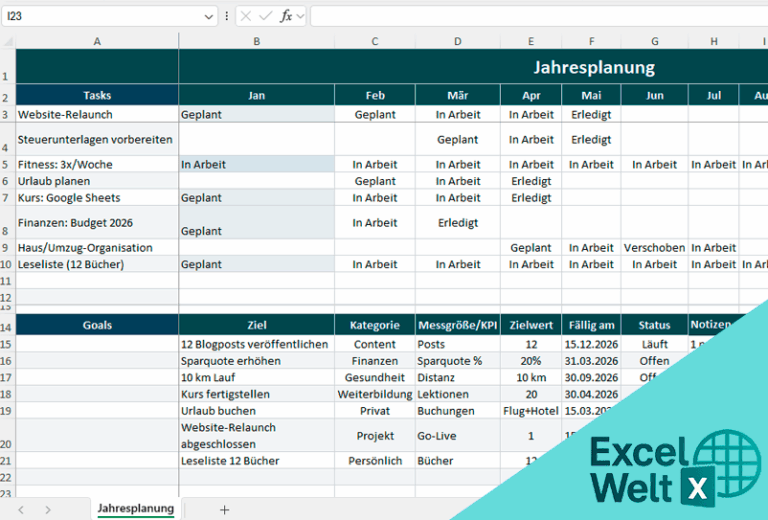The image size is (768, 520).
Task: Select the Fitness: 3x/Woche cell
Action: (x=97, y=164)
